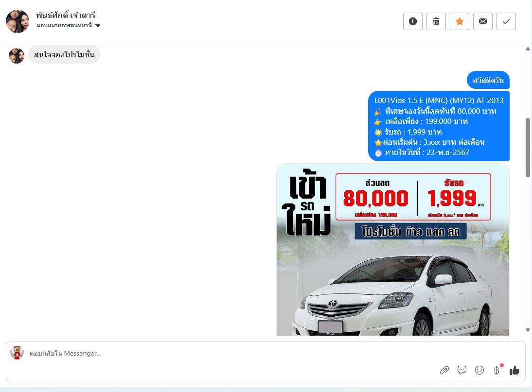
Task: Click scrollbar up arrow in chat
Action: coord(528,49)
